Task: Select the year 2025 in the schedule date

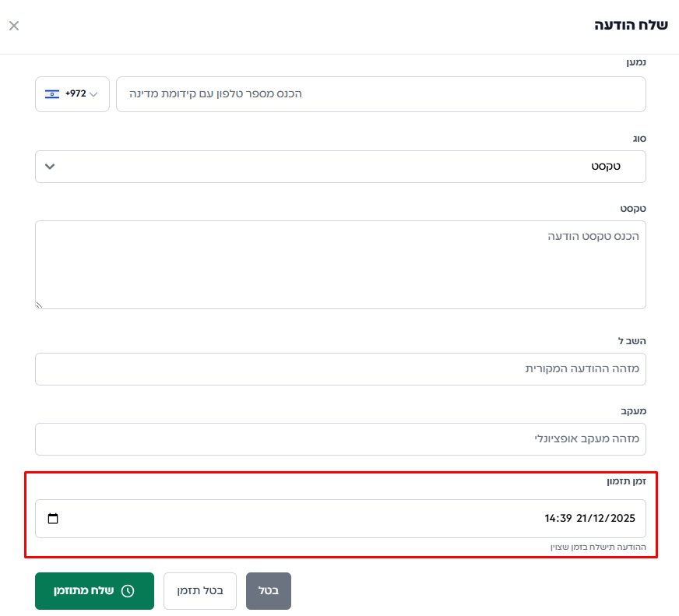Action: tap(623, 519)
